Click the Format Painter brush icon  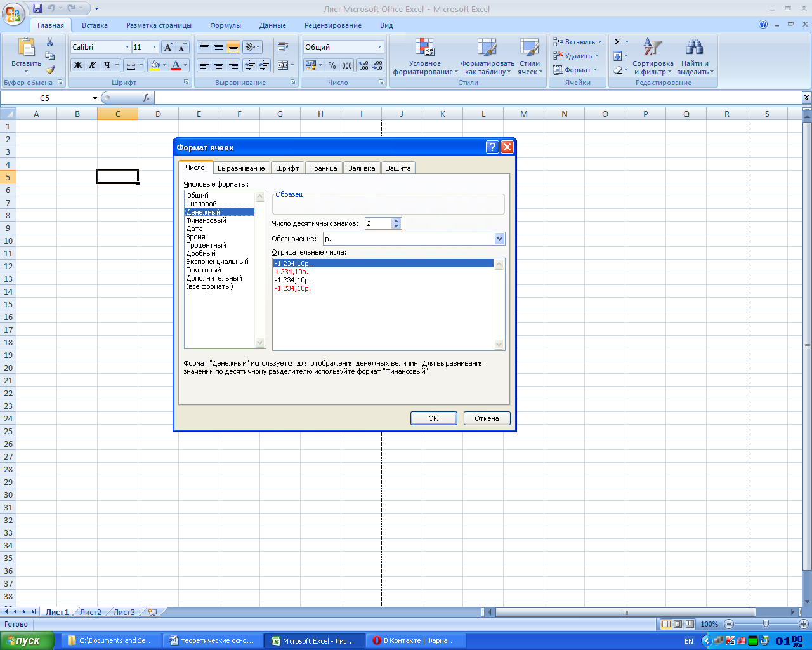click(x=50, y=69)
